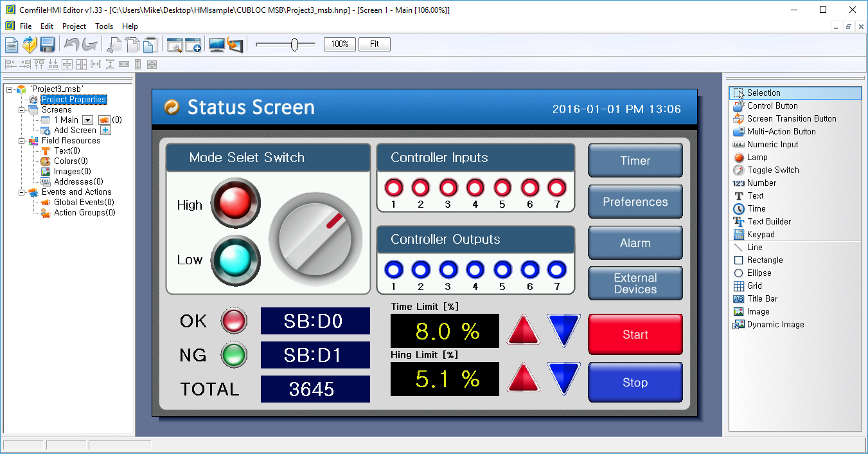Click the red High lamp indicator
868x454 pixels.
coord(235,204)
